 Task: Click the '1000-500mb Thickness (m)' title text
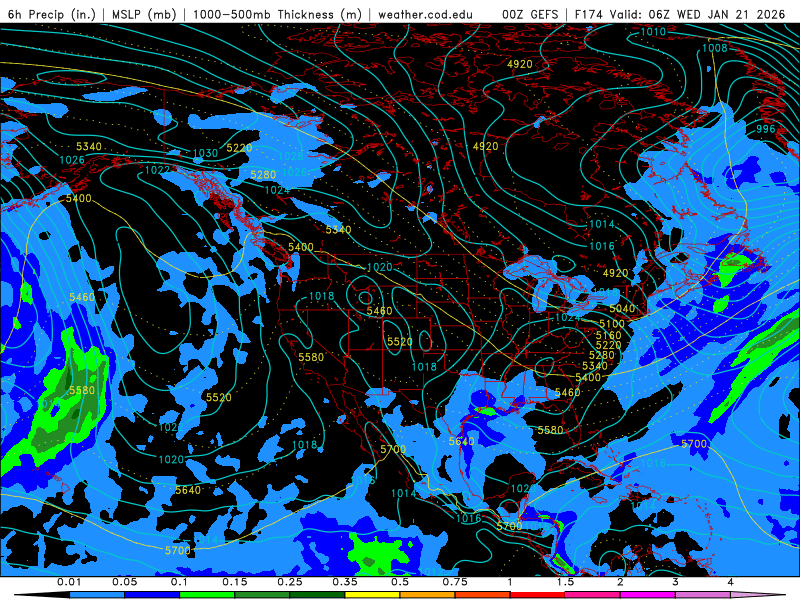(277, 14)
